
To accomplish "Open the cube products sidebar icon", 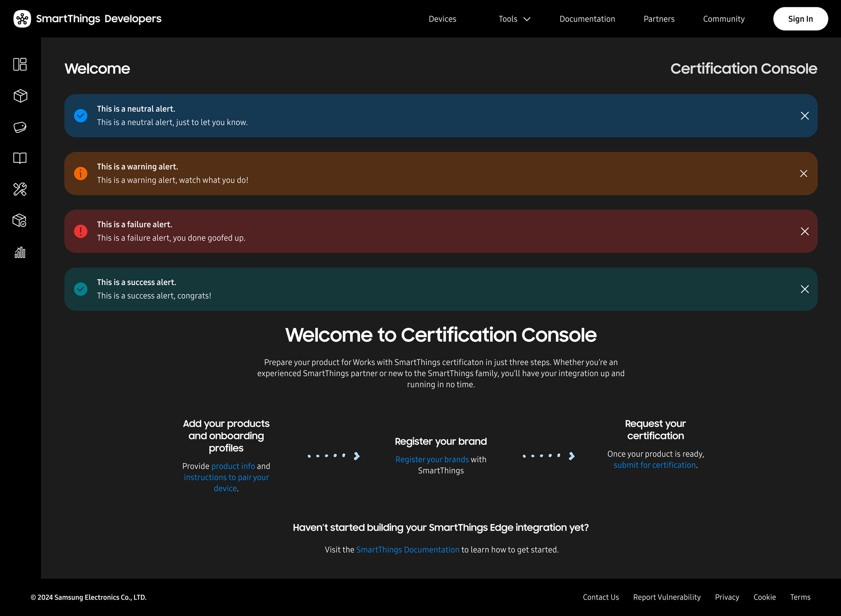I will point(20,96).
